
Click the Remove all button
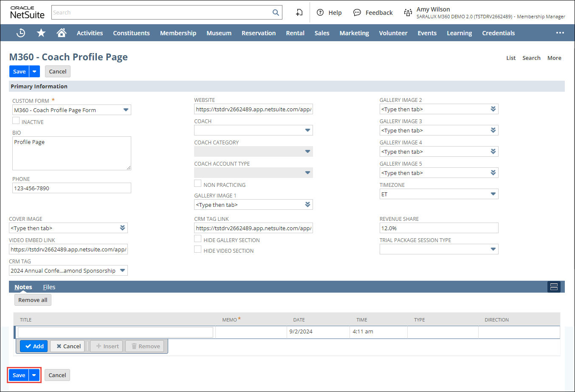tap(33, 300)
